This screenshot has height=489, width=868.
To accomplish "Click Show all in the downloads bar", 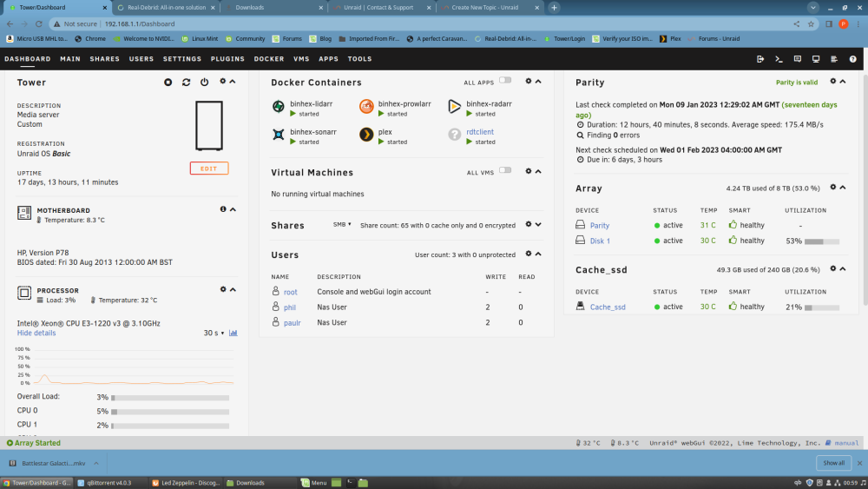I will tap(833, 463).
